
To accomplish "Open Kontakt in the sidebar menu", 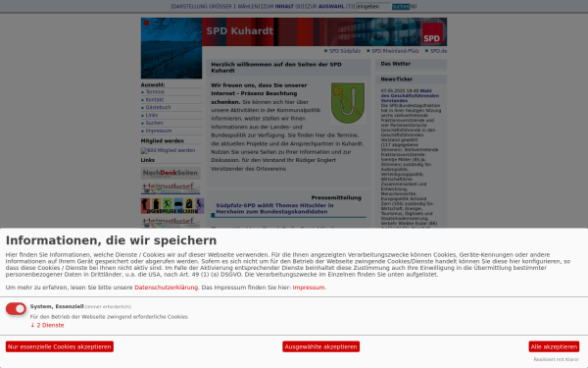I will [155, 100].
